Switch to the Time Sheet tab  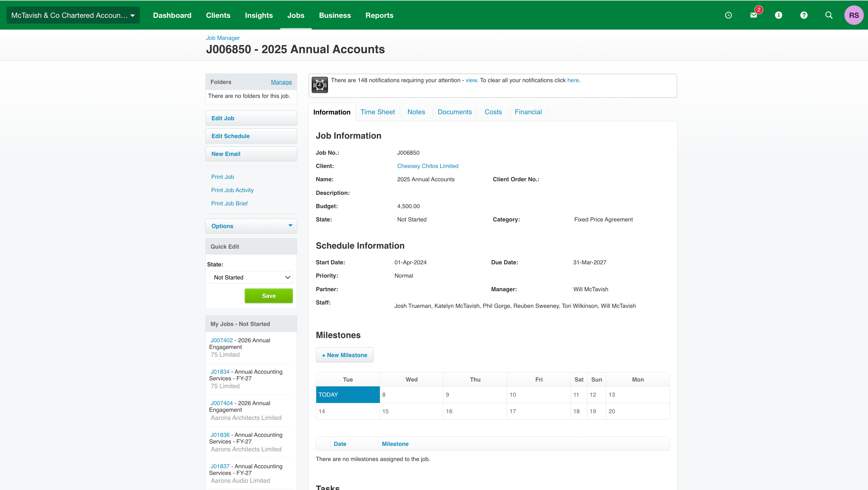(378, 112)
